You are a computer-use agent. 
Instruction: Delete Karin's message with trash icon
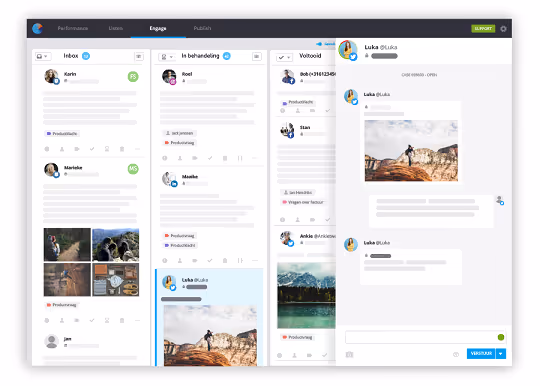[122, 149]
